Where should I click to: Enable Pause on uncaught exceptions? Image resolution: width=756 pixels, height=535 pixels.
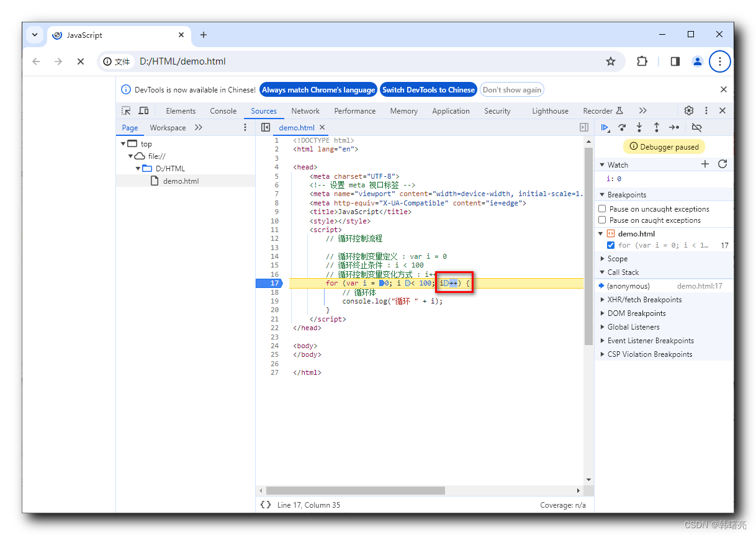click(x=602, y=209)
